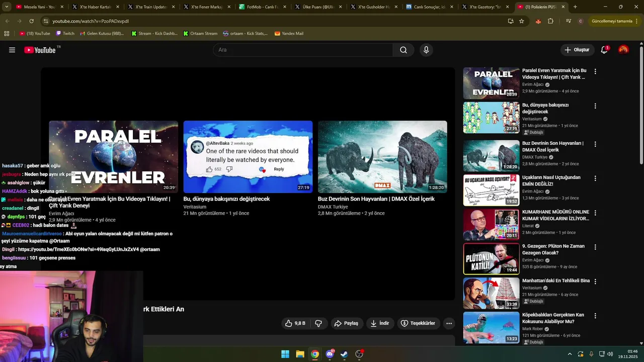Click the Paylaş share button
Image resolution: width=644 pixels, height=362 pixels.
click(x=347, y=323)
